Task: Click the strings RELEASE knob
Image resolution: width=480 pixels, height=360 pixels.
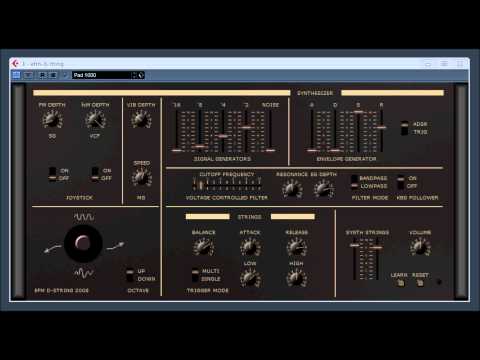Action: pyautogui.click(x=297, y=247)
